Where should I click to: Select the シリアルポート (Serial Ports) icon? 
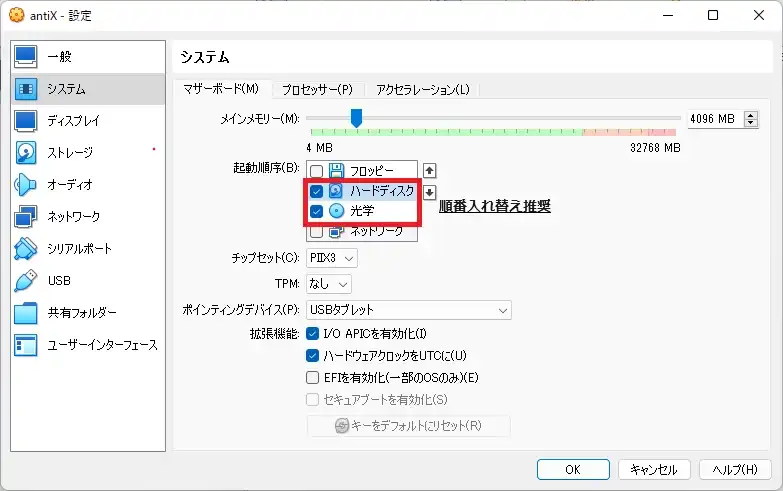pyautogui.click(x=26, y=249)
